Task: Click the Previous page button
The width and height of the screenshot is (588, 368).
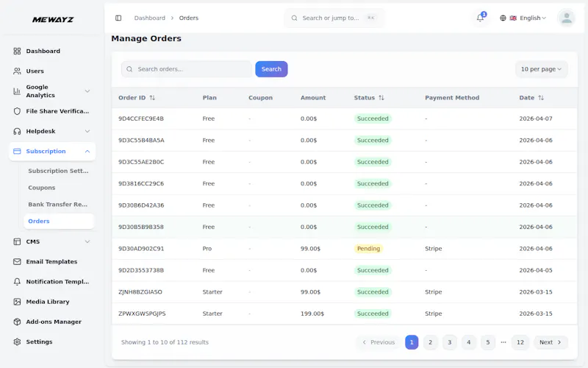Action: point(379,342)
